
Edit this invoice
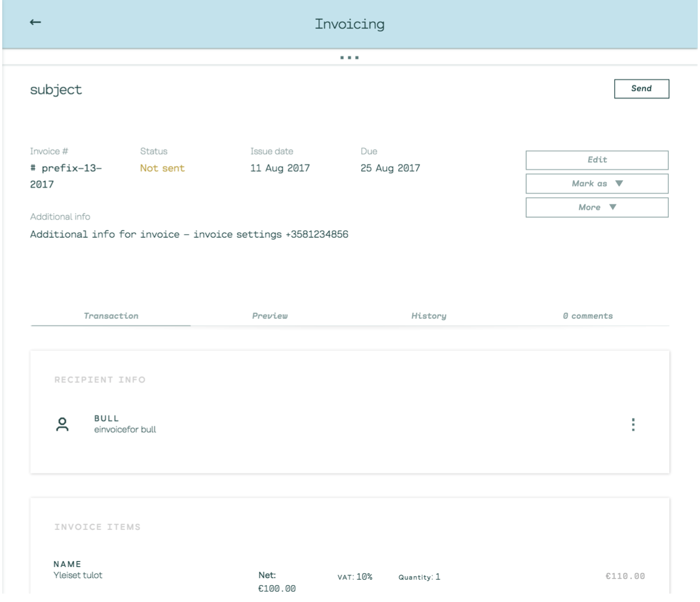click(597, 160)
